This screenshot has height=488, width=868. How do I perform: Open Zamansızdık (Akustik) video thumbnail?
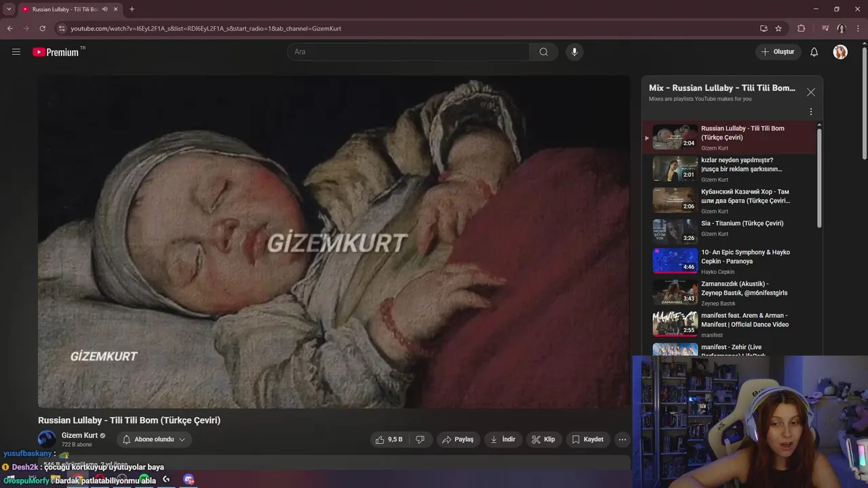click(x=675, y=293)
